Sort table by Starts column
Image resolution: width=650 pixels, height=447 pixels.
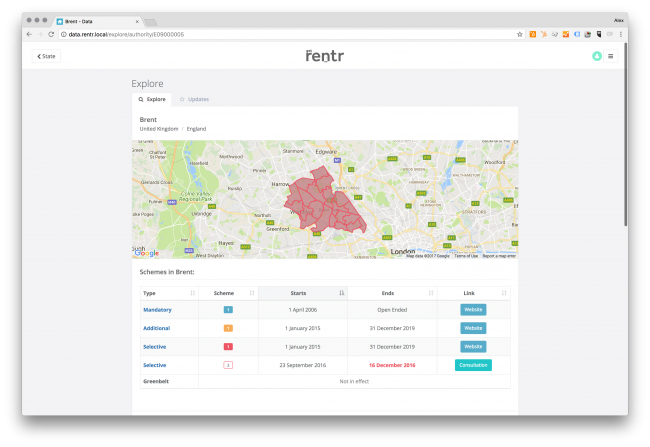point(303,293)
